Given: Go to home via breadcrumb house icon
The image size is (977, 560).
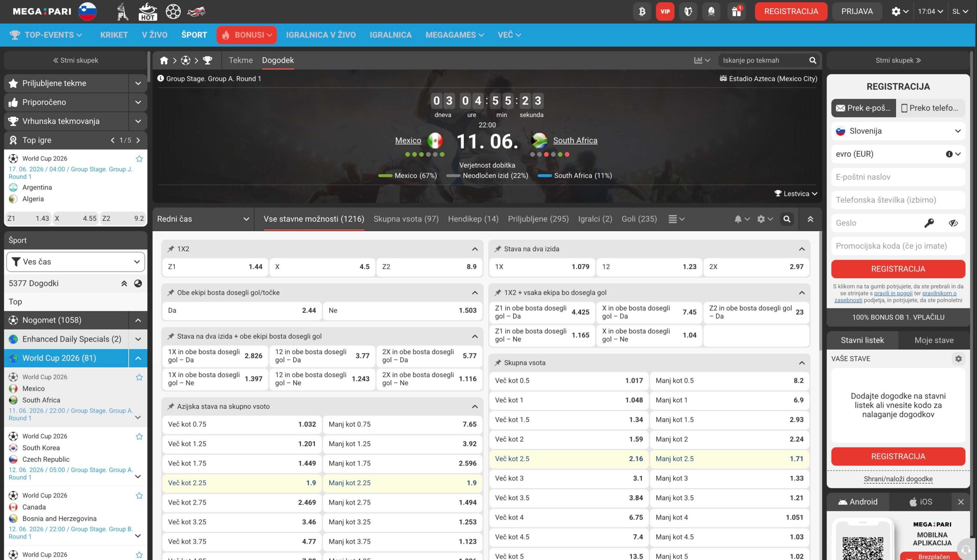Looking at the screenshot, I should tap(164, 60).
